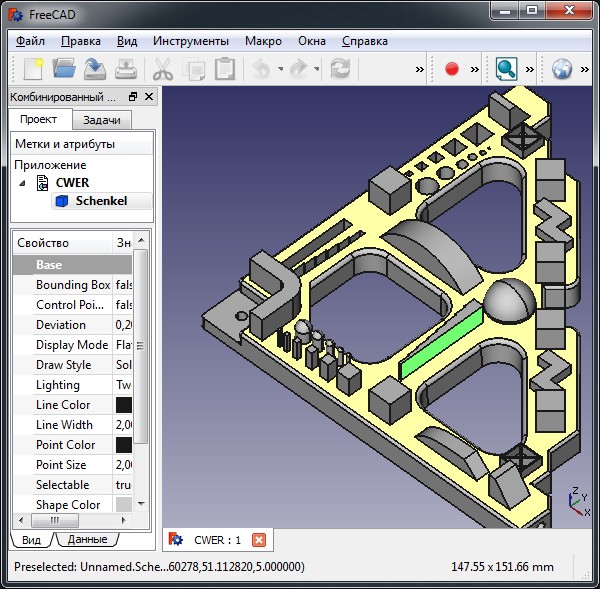This screenshot has height=589, width=600.
Task: Start macro recording with the red dot
Action: tap(451, 69)
